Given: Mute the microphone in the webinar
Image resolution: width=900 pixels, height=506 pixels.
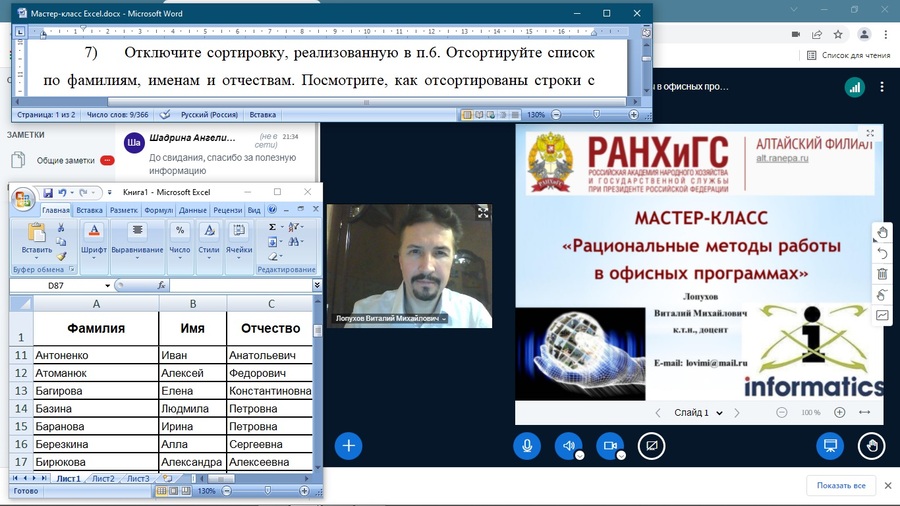Looking at the screenshot, I should click(x=527, y=446).
